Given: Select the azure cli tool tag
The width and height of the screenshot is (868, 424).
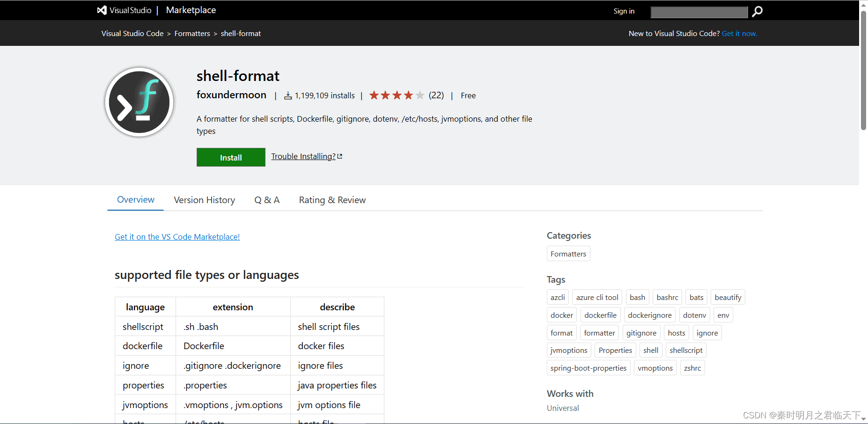Looking at the screenshot, I should [597, 297].
